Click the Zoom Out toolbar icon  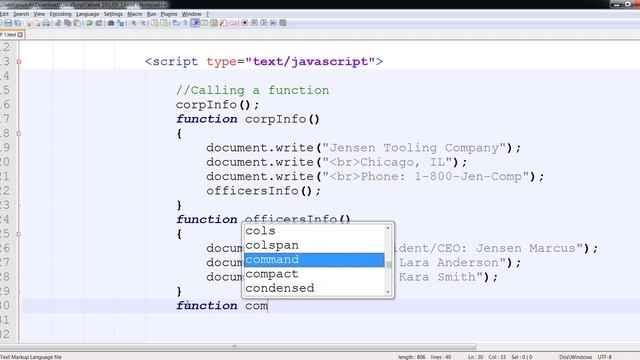point(143,23)
